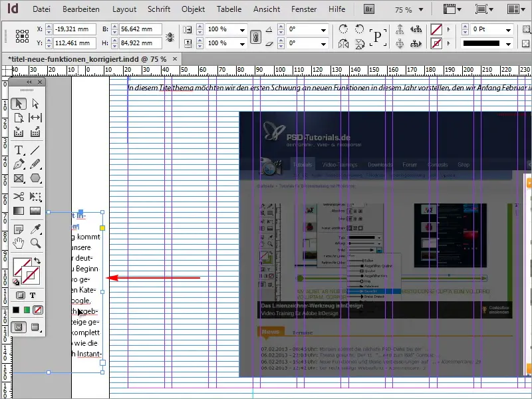Click the rotate 90° clockwise button

pos(342,29)
